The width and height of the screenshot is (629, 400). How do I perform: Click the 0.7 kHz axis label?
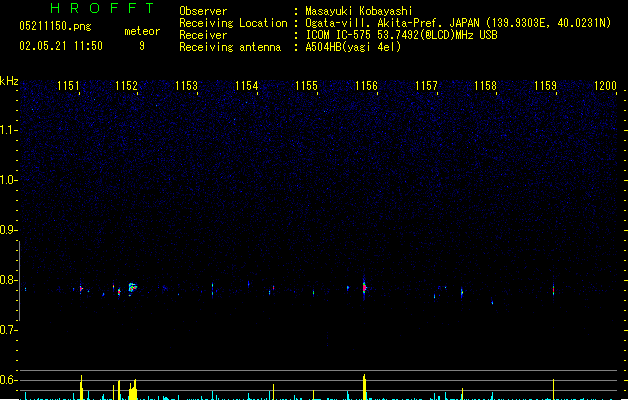(x=7, y=330)
